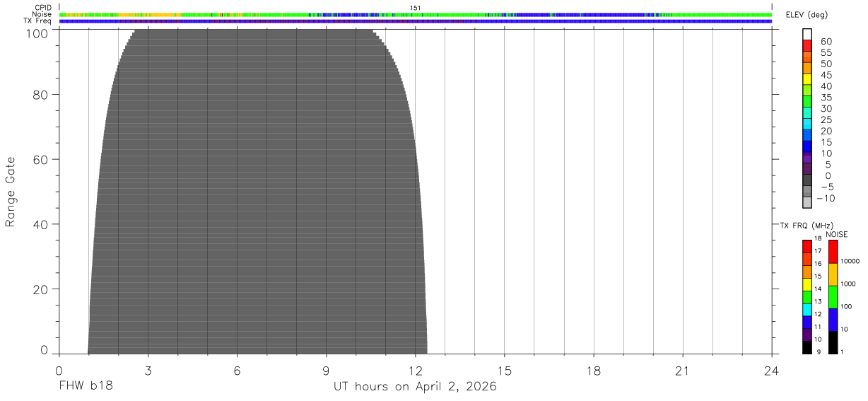Image resolution: width=868 pixels, height=401 pixels.
Task: Click the black NOISE swatch between 1 and 10
Action: coord(833,342)
